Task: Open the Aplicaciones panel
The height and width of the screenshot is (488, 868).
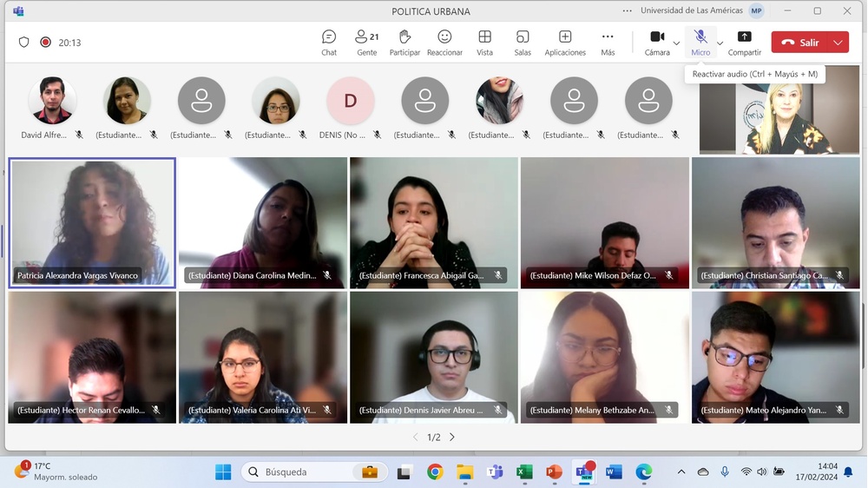Action: point(565,42)
